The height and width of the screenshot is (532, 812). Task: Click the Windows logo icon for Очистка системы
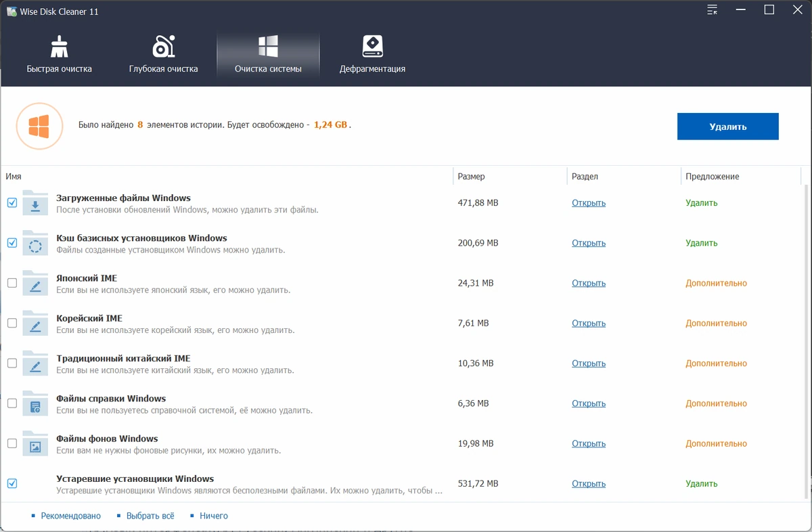pyautogui.click(x=268, y=46)
